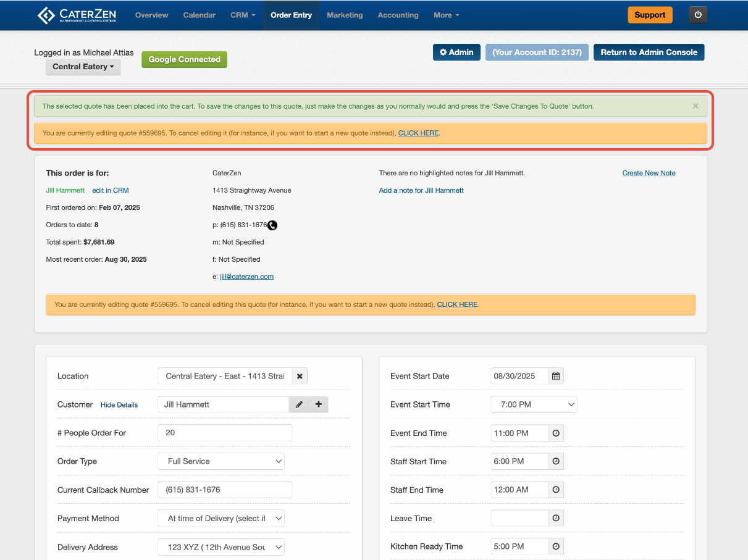Screen dimensions: 748x560
Task: Click the phone icon beside (615) 831-1676
Action: pyautogui.click(x=272, y=225)
